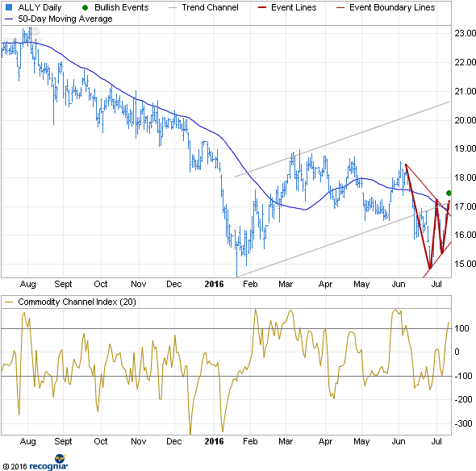Click the Aug label under CCI chart

click(x=28, y=441)
